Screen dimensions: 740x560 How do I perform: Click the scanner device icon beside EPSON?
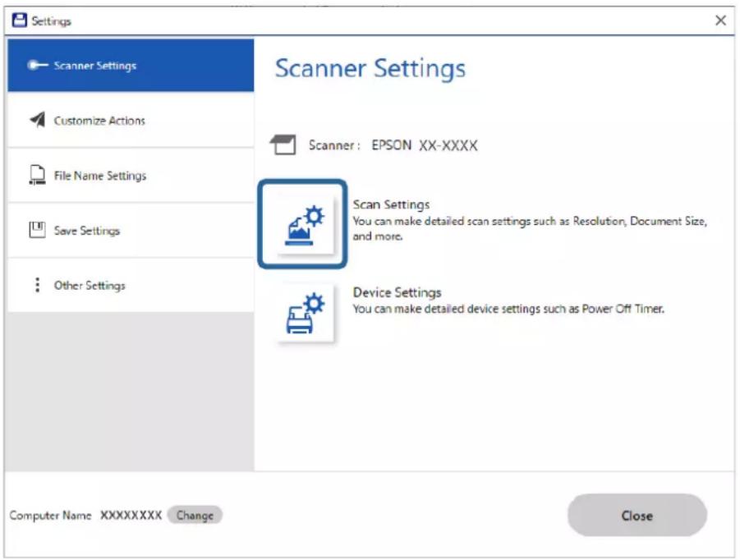click(x=283, y=145)
